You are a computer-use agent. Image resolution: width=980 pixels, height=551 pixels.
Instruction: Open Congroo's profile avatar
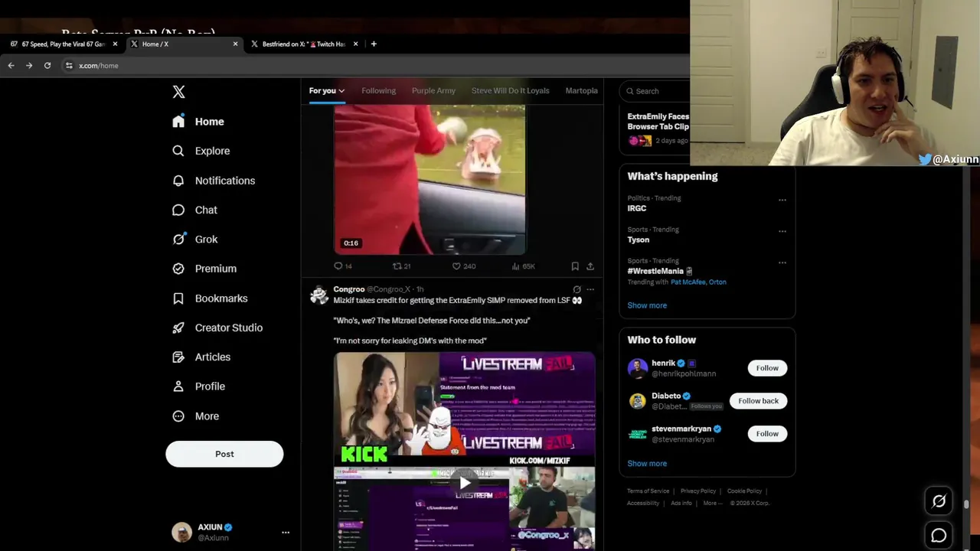[x=319, y=295]
